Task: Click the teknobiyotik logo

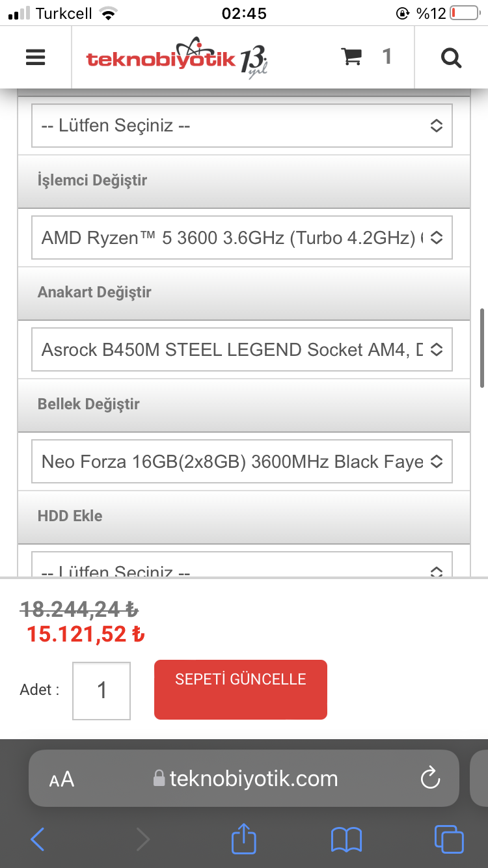Action: click(176, 57)
